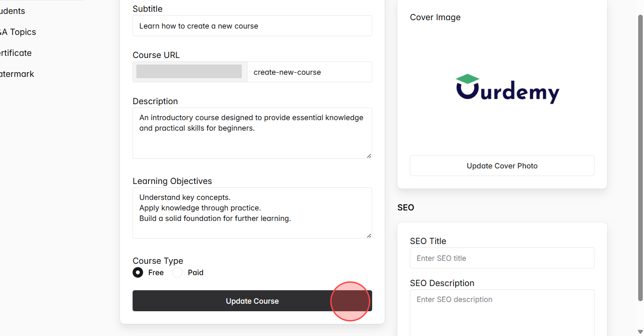Open the Certificate sidebar section
Viewport: 644px width, 336px height.
click(16, 53)
